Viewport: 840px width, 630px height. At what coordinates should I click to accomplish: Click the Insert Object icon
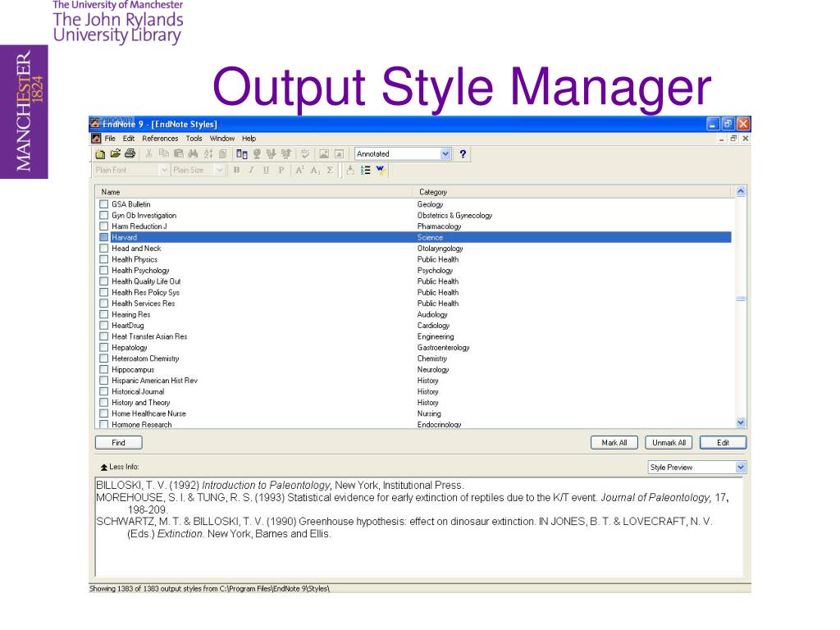point(339,154)
